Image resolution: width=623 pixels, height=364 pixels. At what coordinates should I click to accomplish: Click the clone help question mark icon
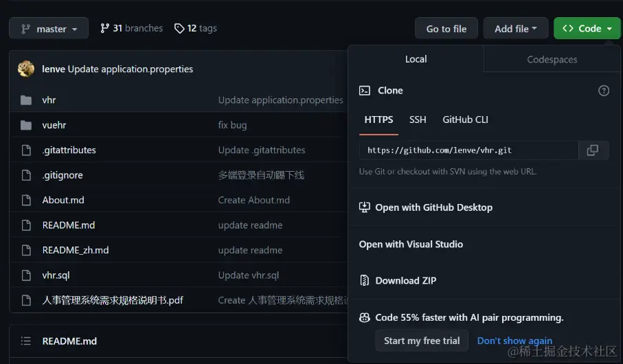pos(604,91)
